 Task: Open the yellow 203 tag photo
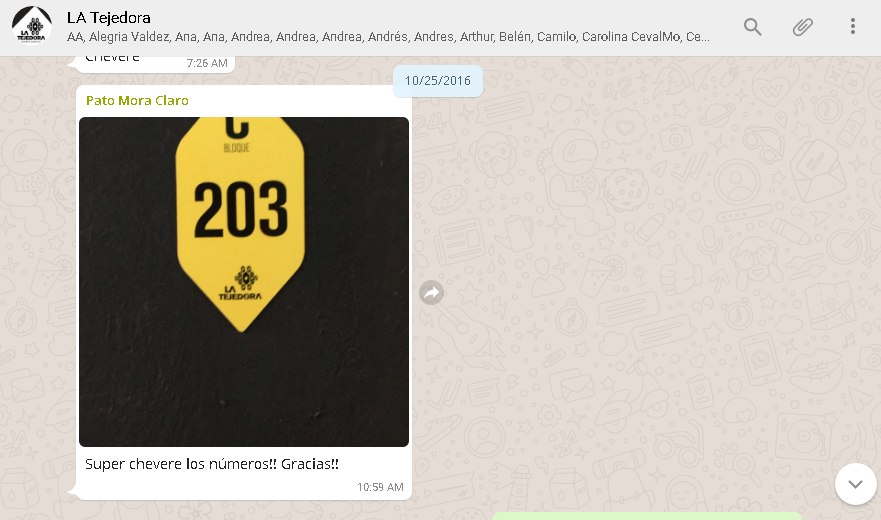pos(244,282)
